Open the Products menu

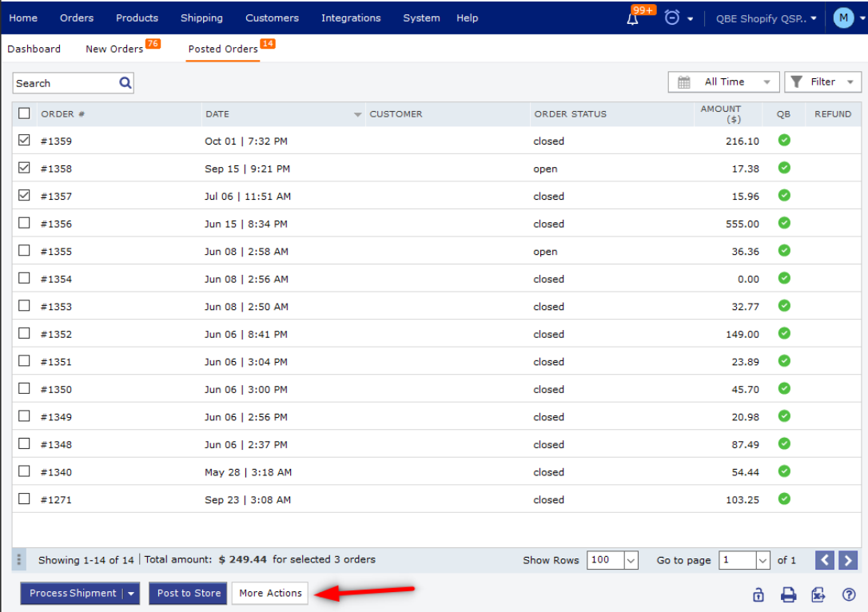coord(137,18)
